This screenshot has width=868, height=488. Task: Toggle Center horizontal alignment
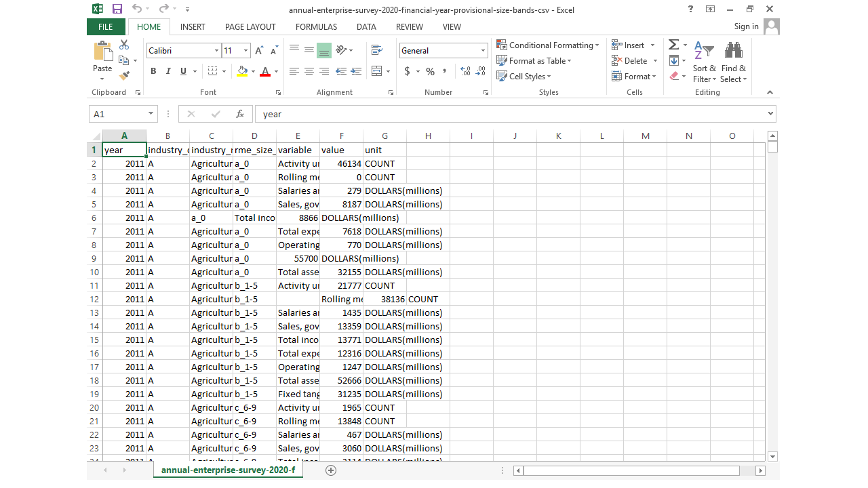coord(309,71)
